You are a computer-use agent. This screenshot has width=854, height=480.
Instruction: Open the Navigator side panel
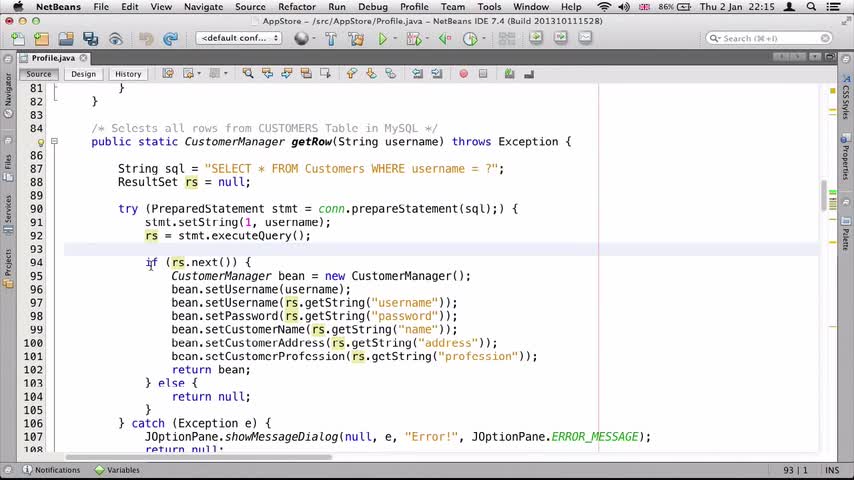point(8,95)
